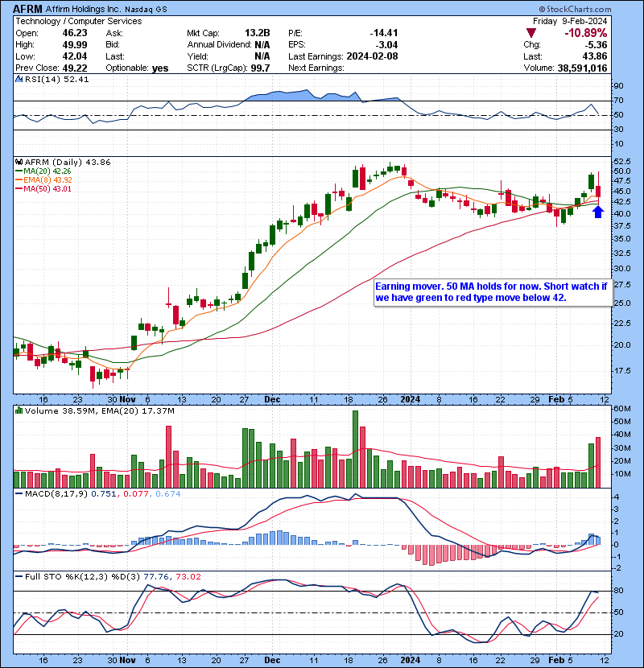Viewport: 644px width, 668px height.
Task: Click the red down-triangle change indicator
Action: tap(531, 33)
